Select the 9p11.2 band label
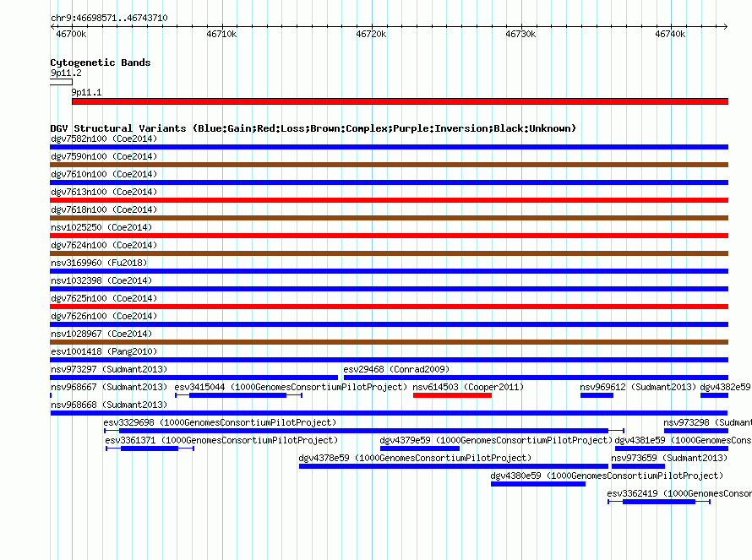The height and width of the screenshot is (560, 752). click(66, 73)
